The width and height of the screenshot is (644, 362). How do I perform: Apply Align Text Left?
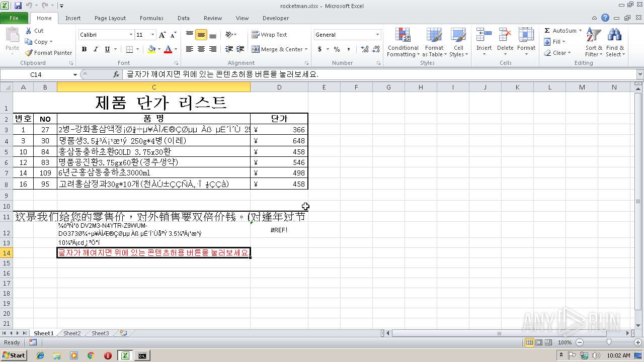(190, 49)
